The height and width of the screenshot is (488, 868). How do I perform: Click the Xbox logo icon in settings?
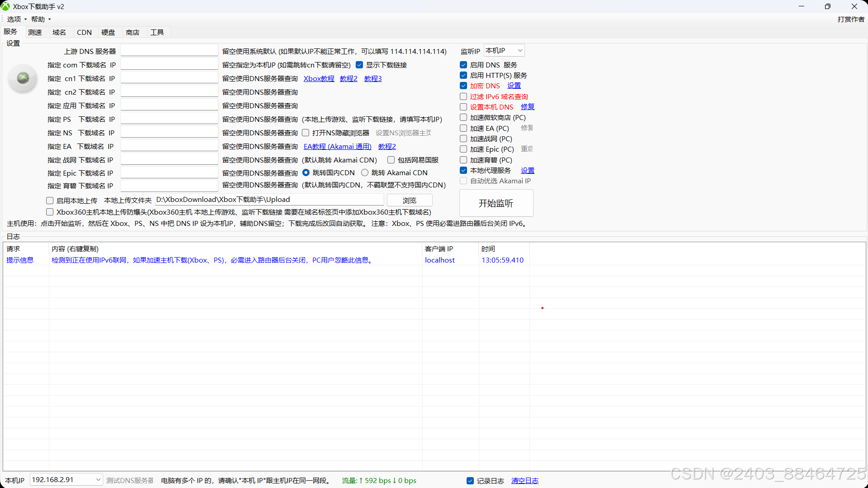[x=23, y=78]
